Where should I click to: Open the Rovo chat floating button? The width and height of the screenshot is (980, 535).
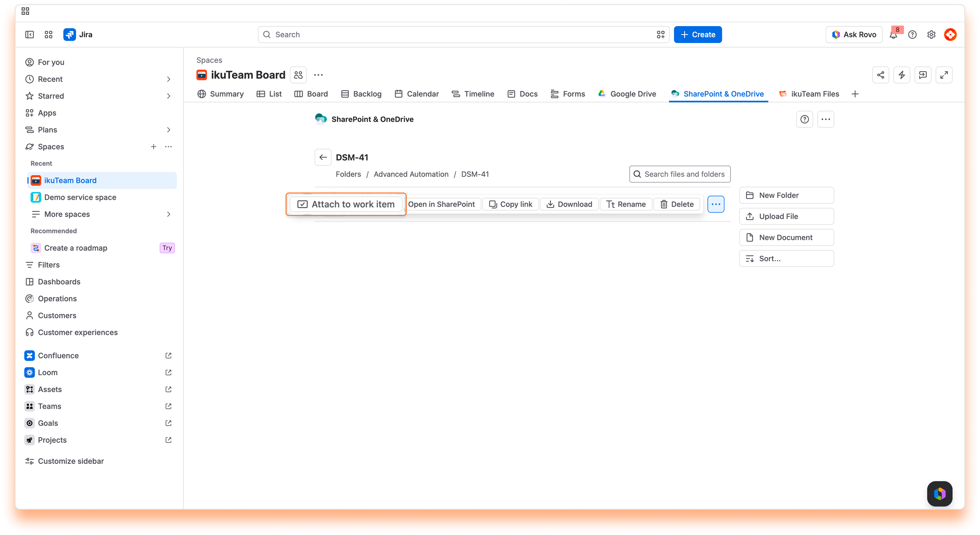click(x=940, y=494)
